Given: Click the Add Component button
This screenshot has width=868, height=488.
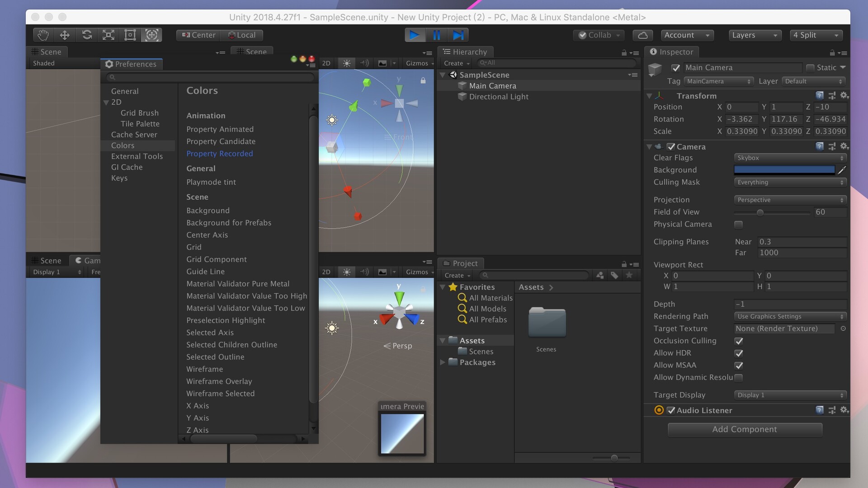Looking at the screenshot, I should [x=745, y=429].
